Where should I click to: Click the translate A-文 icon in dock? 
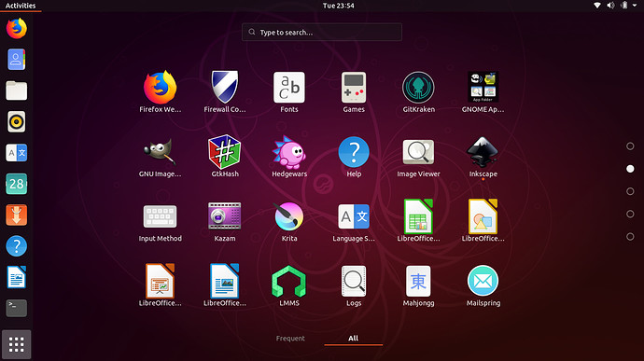coord(17,153)
